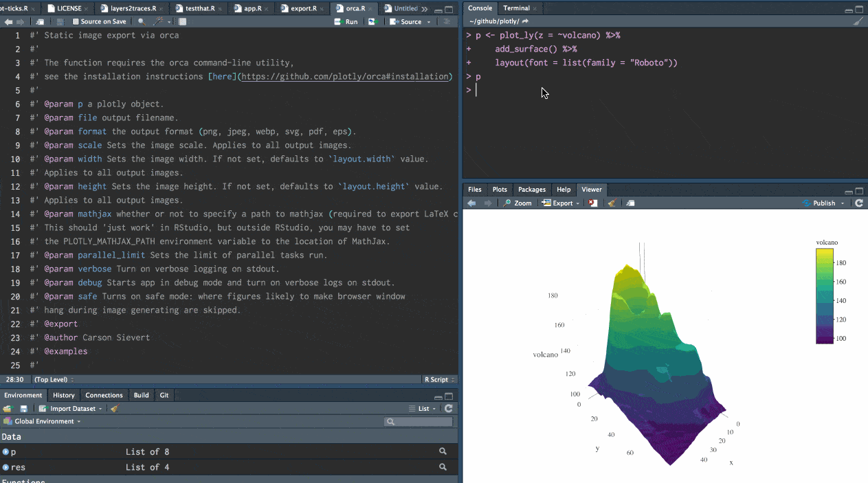Switch to the Plots tab
The width and height of the screenshot is (868, 483).
[x=500, y=190]
